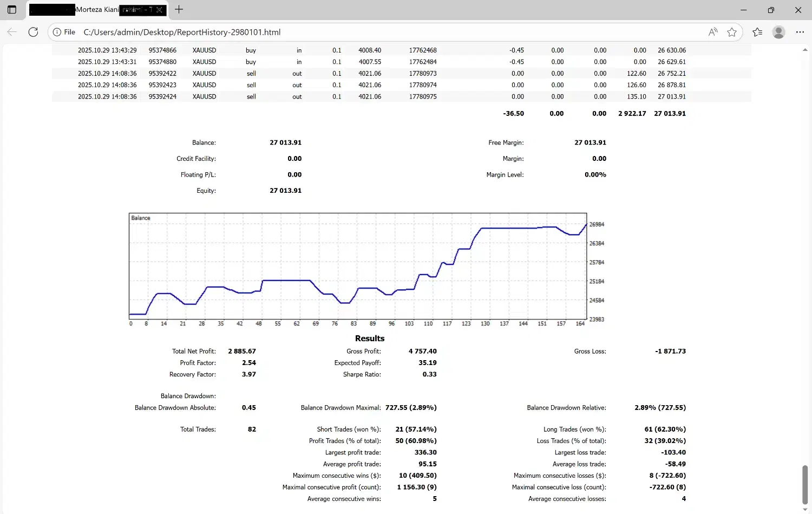Add this page to favorites with the star
The image size is (812, 514).
tap(732, 32)
